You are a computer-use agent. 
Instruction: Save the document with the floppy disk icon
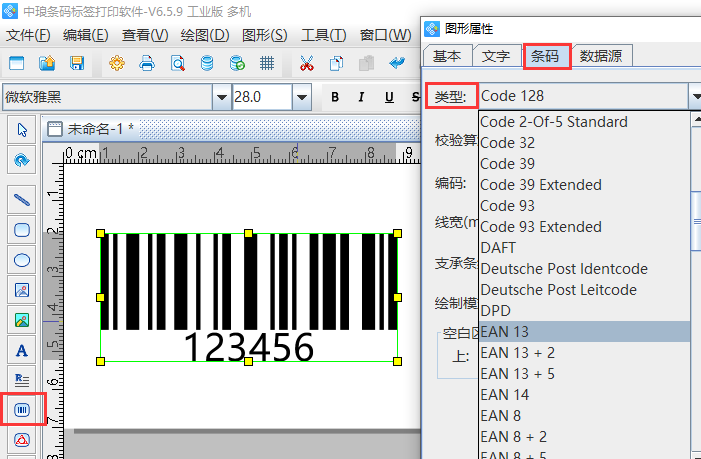tap(77, 64)
